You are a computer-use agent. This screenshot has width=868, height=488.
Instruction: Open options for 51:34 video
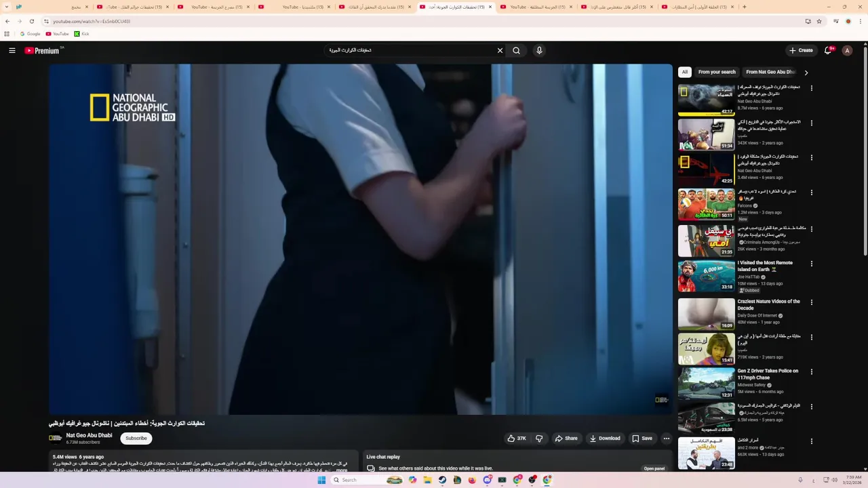point(811,123)
